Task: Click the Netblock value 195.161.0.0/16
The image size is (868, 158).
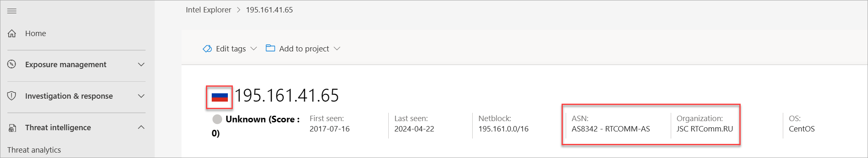Action: [503, 129]
